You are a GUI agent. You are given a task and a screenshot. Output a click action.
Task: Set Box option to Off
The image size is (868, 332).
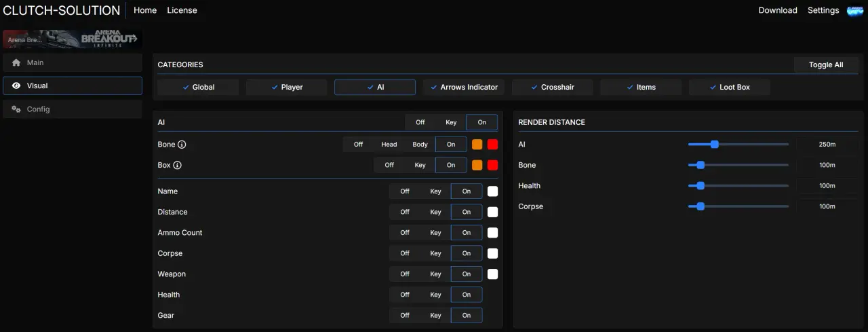pos(389,165)
